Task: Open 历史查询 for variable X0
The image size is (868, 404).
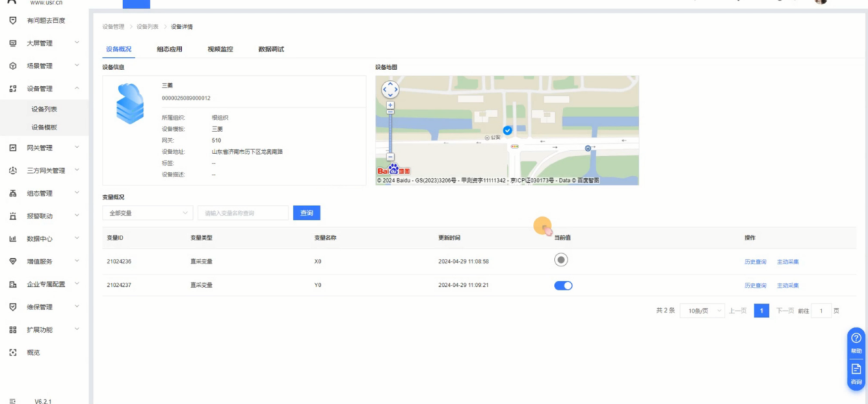Action: pyautogui.click(x=755, y=262)
